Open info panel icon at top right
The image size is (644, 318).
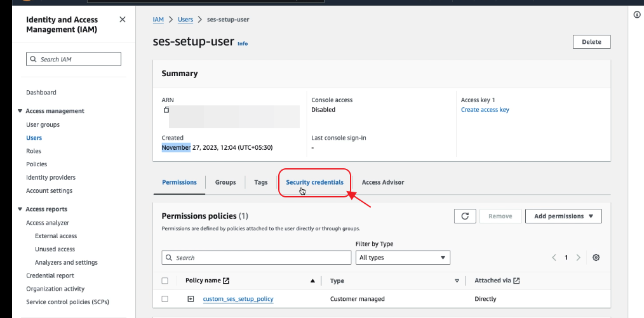tap(636, 15)
